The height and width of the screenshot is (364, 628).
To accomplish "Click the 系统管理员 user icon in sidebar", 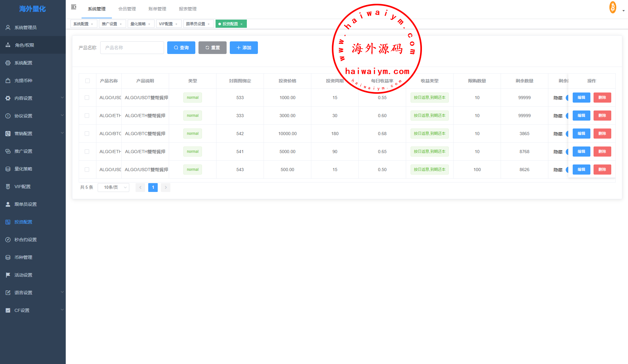I will tap(8, 27).
